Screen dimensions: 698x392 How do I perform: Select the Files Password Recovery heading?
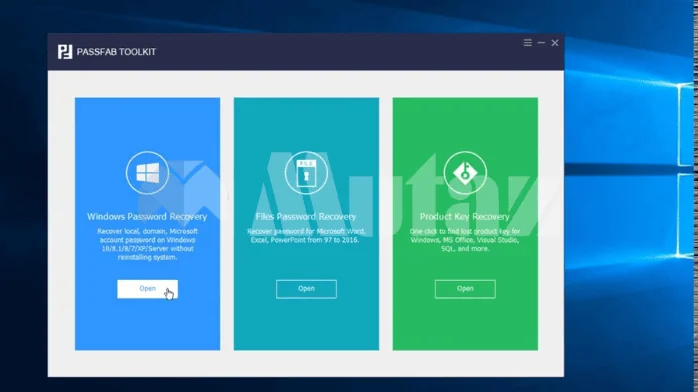point(306,217)
